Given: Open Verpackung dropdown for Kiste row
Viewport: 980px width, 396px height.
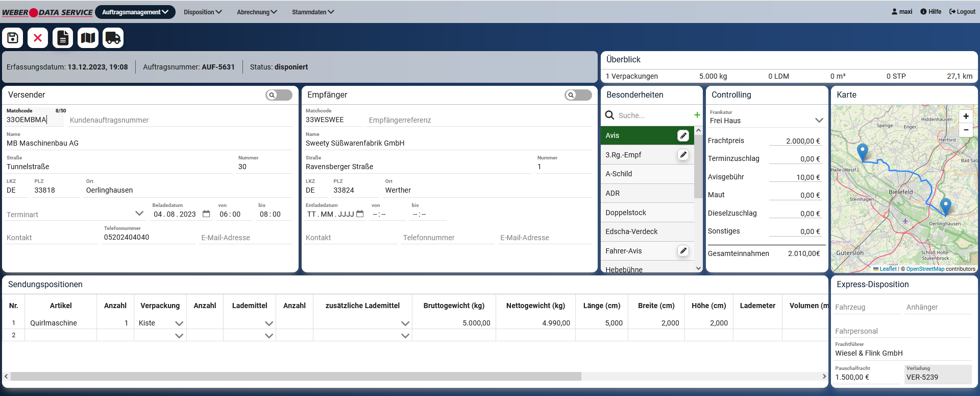Looking at the screenshot, I should (x=179, y=323).
